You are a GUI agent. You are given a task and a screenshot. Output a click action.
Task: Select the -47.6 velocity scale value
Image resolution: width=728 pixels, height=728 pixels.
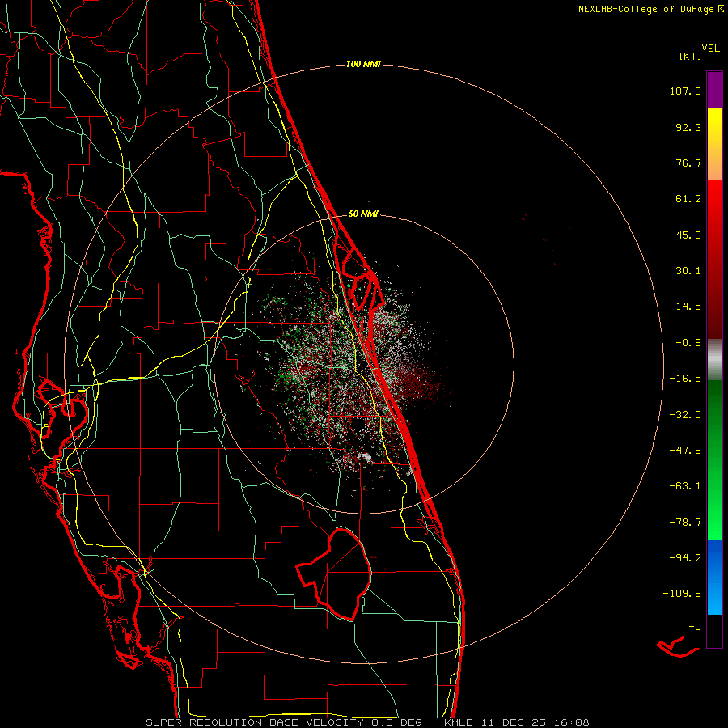pos(685,451)
